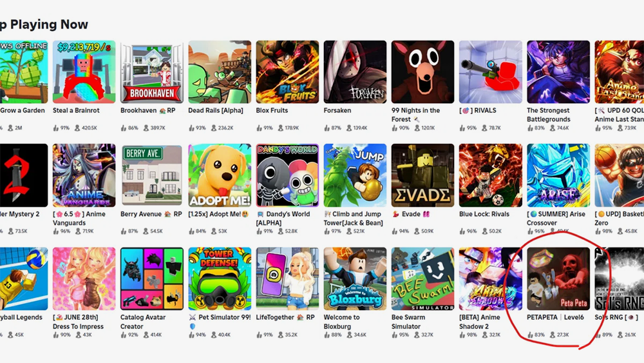Select the Dandy's World game thumbnail

[x=287, y=175]
